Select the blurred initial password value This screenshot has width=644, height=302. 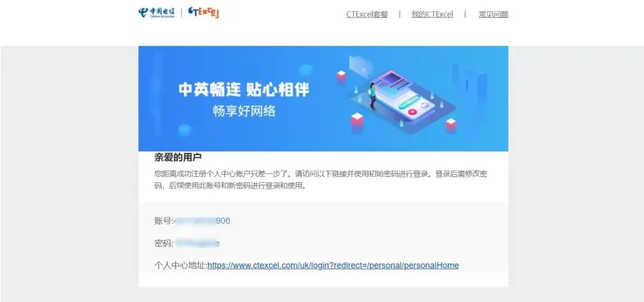[197, 243]
